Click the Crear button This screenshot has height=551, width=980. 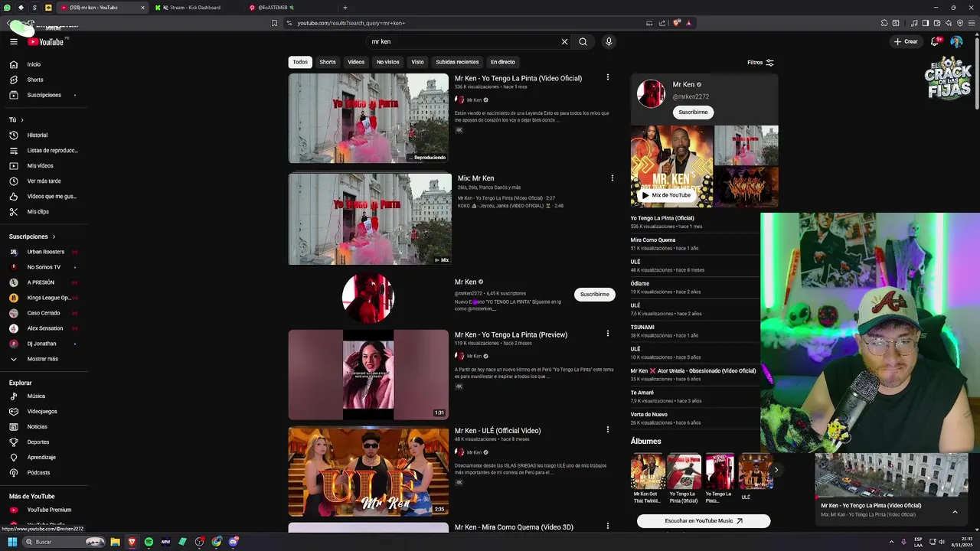906,42
